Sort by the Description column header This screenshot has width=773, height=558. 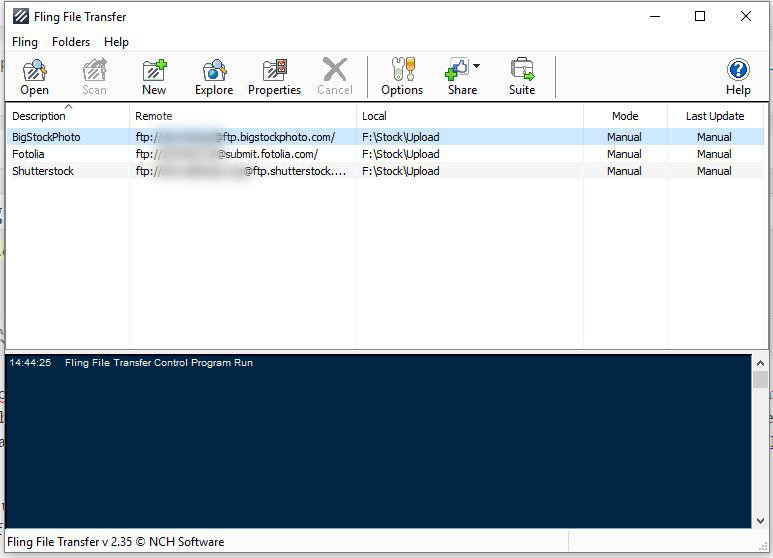click(68, 116)
